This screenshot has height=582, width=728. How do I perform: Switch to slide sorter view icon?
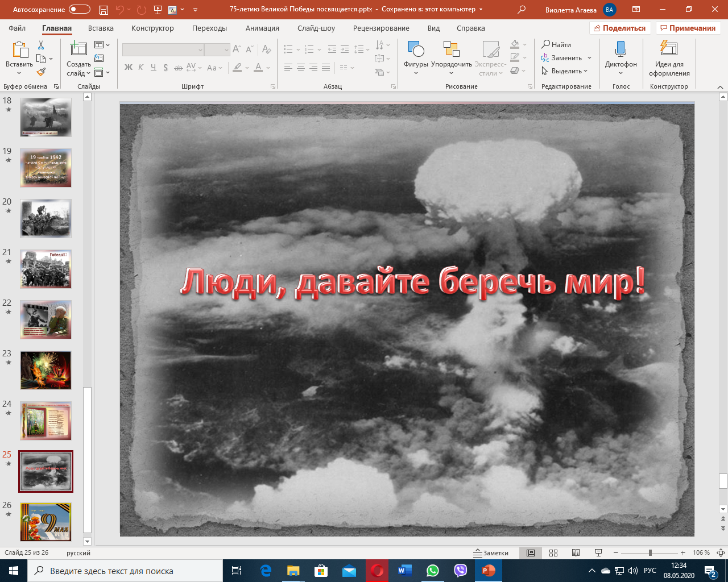click(553, 553)
